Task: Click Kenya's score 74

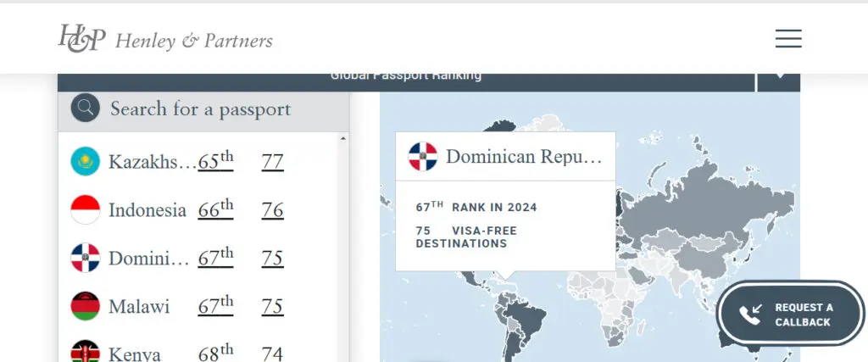Action: click(272, 354)
